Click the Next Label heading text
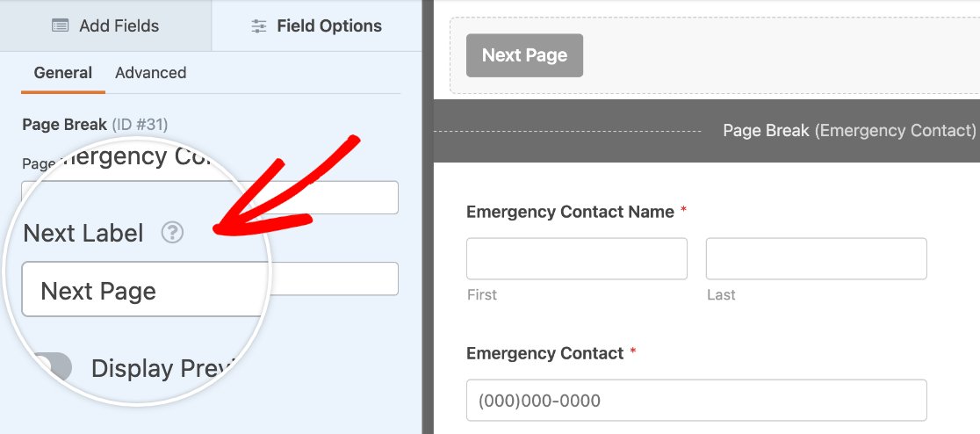Viewport: 980px width, 434px height. coord(83,234)
